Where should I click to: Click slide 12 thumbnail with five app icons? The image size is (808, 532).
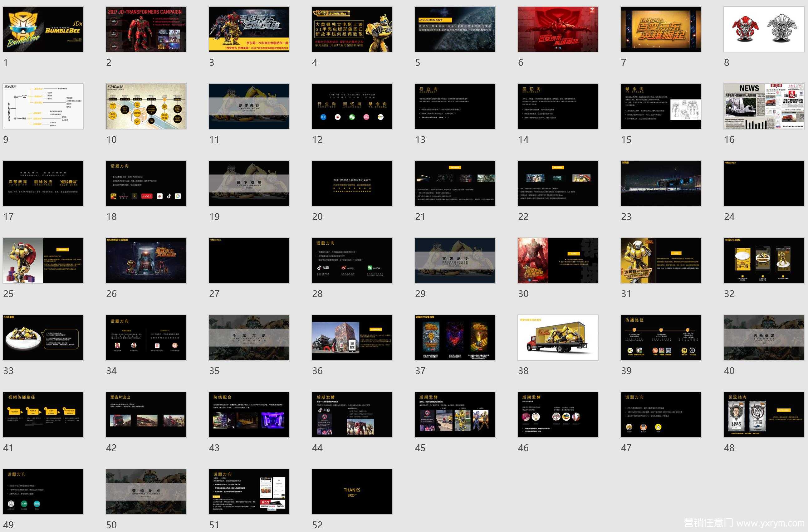coord(352,106)
